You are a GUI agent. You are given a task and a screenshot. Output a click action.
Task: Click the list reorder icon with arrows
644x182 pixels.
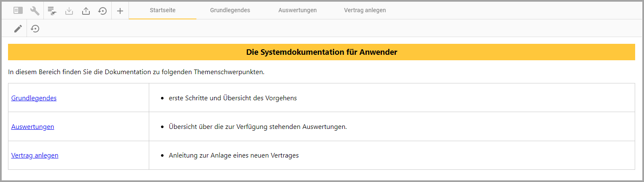coord(52,11)
